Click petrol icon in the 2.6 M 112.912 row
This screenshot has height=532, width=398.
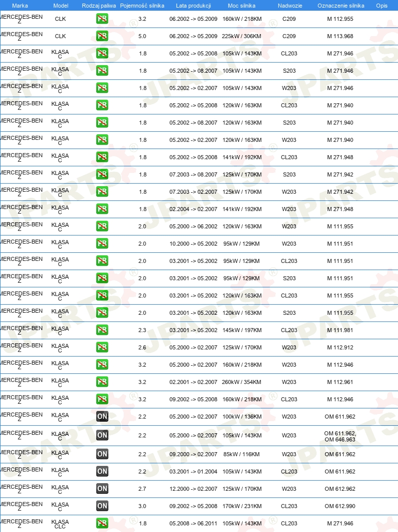tap(102, 347)
